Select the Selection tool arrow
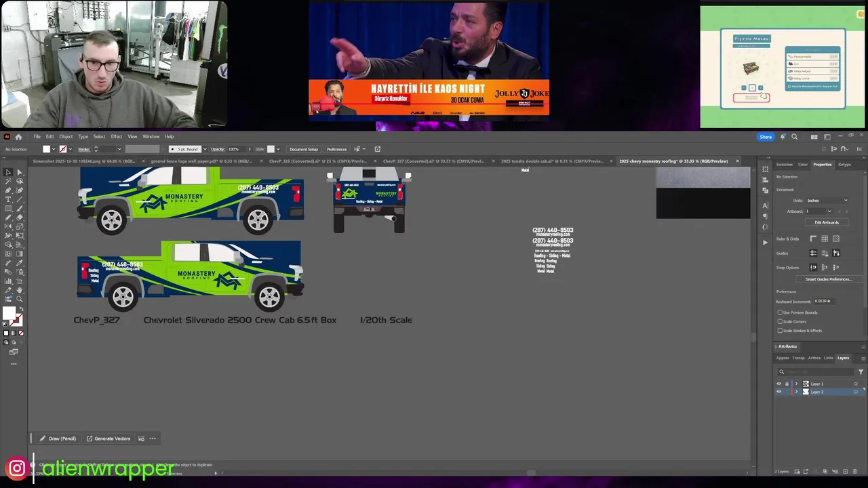 [8, 172]
